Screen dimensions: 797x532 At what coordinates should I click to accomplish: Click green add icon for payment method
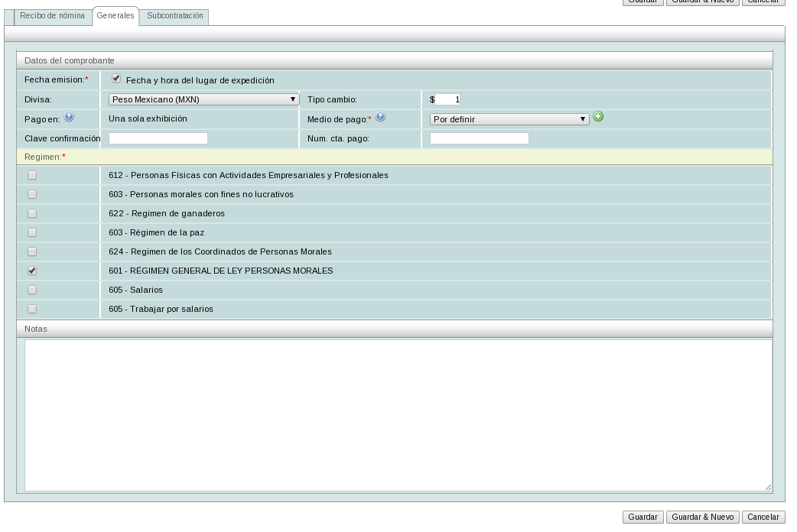(598, 117)
